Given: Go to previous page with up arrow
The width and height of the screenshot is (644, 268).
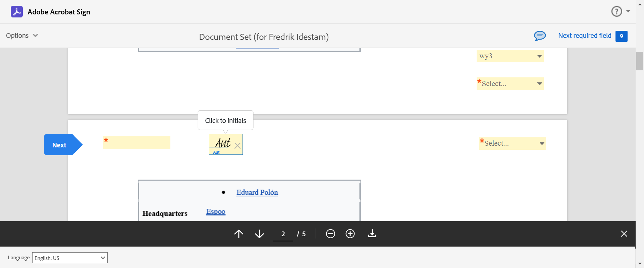Looking at the screenshot, I should 239,233.
